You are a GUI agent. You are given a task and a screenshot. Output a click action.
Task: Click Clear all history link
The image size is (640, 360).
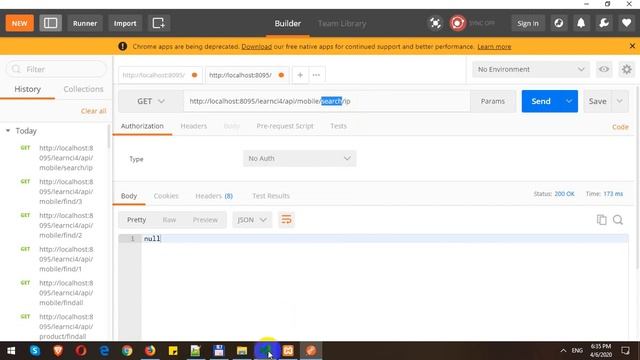(x=93, y=111)
